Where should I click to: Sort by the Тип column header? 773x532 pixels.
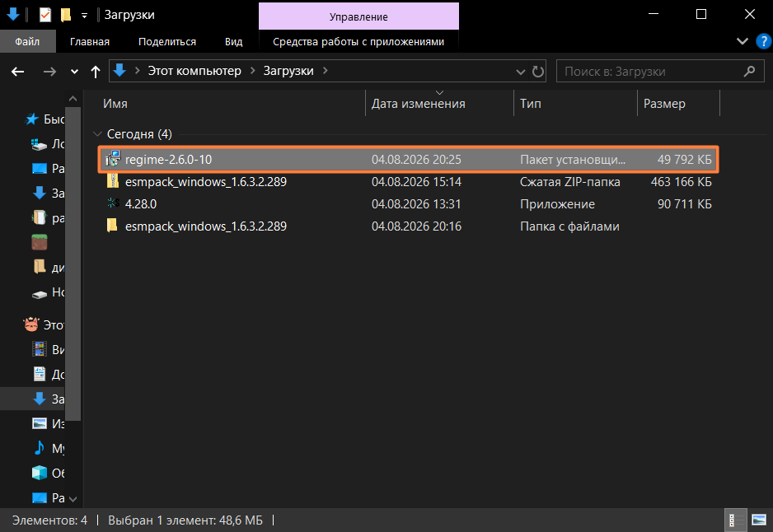point(531,104)
